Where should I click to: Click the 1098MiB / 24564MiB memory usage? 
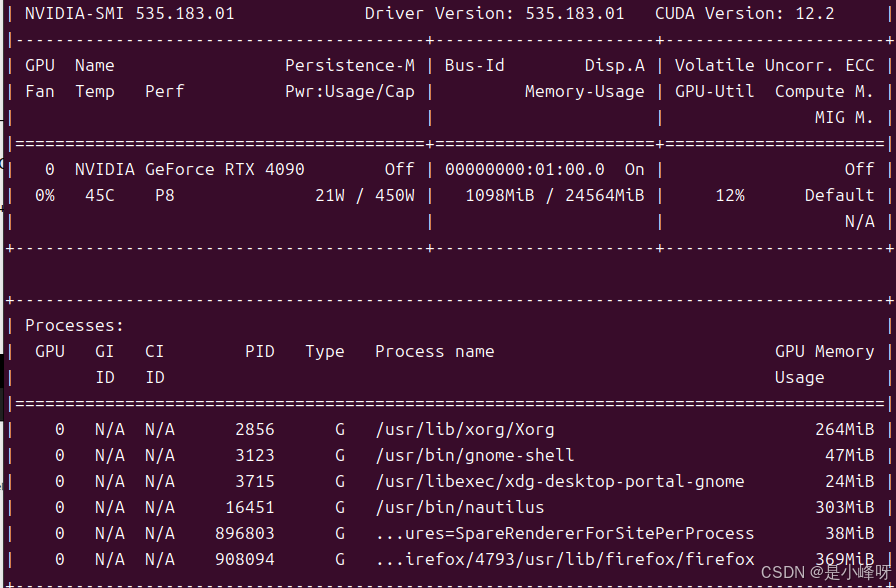pyautogui.click(x=554, y=195)
